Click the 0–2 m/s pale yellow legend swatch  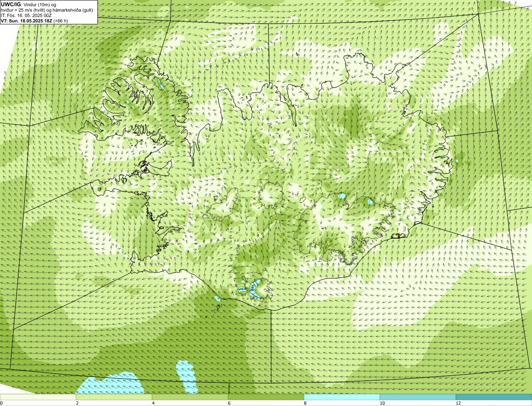pyautogui.click(x=38, y=397)
